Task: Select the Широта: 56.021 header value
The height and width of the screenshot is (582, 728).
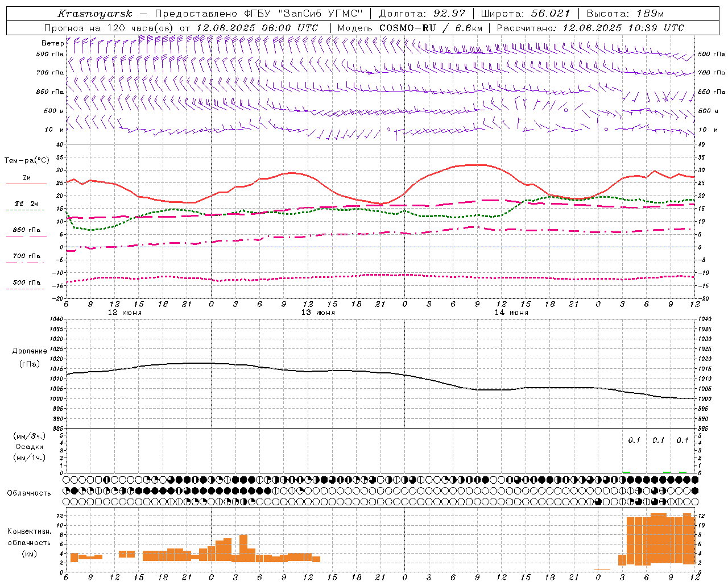Action: click(525, 14)
